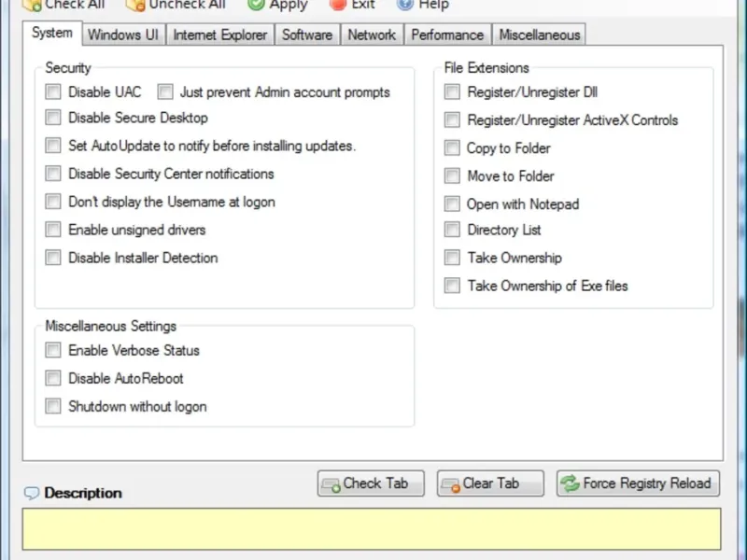747x560 pixels.
Task: Click the Check All toolbar icon
Action: coord(32,5)
